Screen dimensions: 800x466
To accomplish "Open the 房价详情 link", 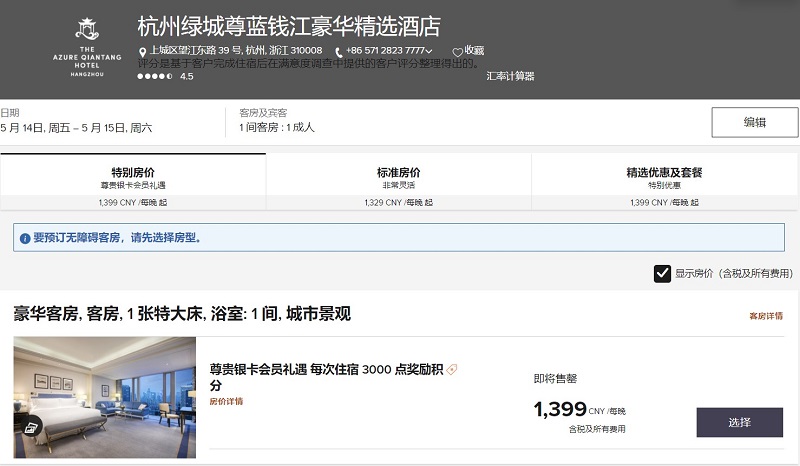I will click(x=226, y=401).
